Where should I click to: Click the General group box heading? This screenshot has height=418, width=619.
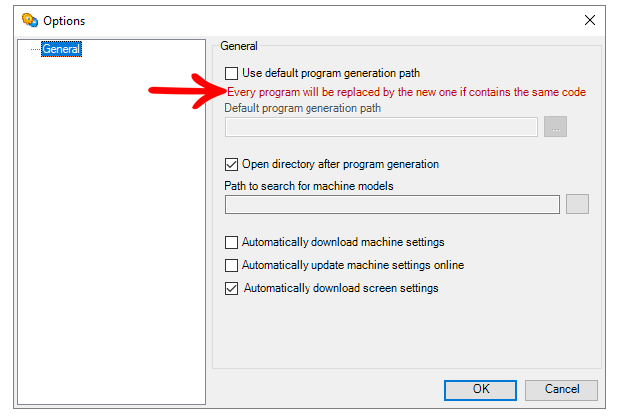(239, 46)
